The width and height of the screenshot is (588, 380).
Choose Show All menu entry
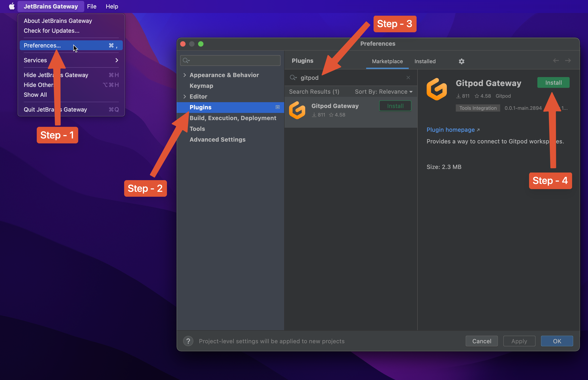(71, 95)
